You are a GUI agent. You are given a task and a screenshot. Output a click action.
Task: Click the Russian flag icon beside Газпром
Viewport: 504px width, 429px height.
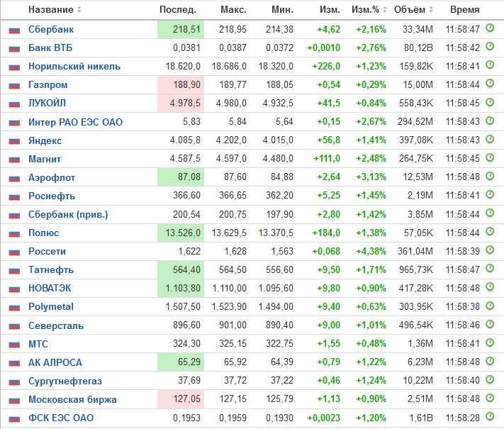coord(14,86)
